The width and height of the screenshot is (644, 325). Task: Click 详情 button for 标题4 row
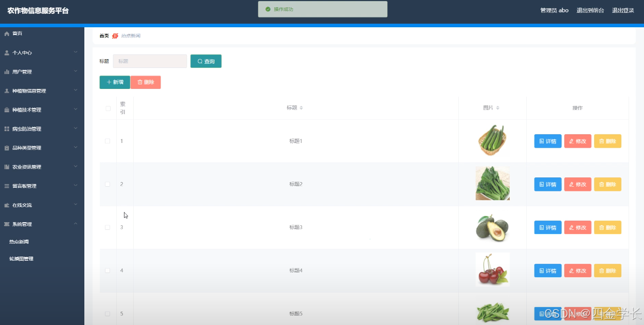(548, 270)
